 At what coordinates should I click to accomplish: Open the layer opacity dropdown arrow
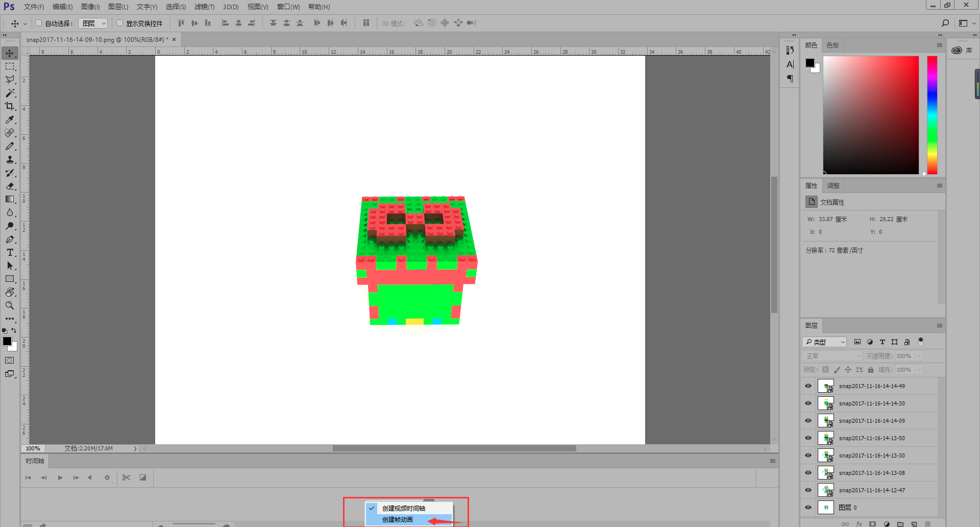pyautogui.click(x=919, y=356)
